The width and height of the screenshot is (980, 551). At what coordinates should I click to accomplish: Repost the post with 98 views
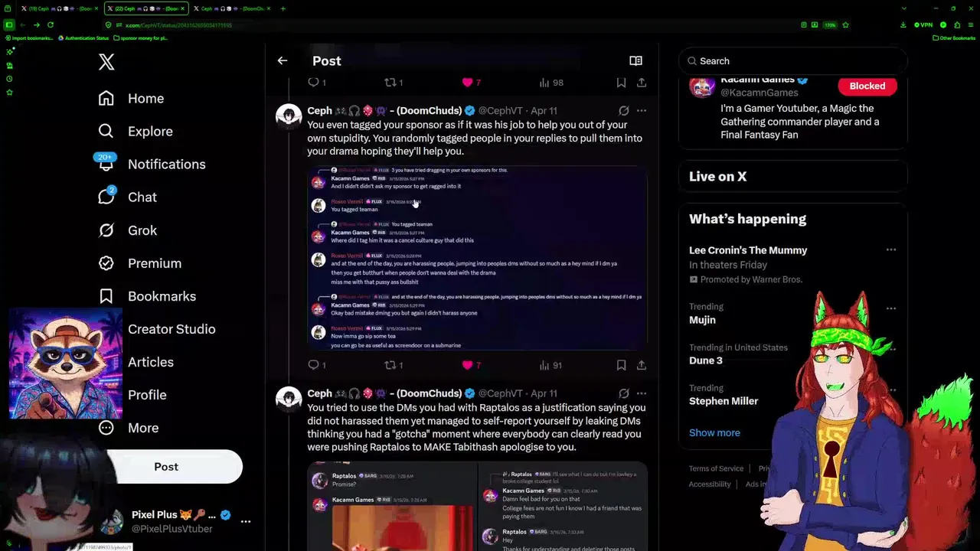pos(393,82)
